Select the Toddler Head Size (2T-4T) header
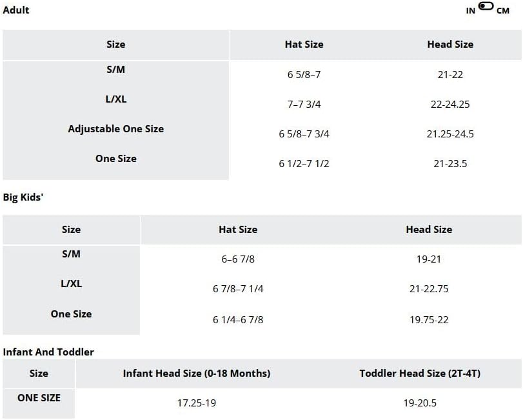 [420, 374]
